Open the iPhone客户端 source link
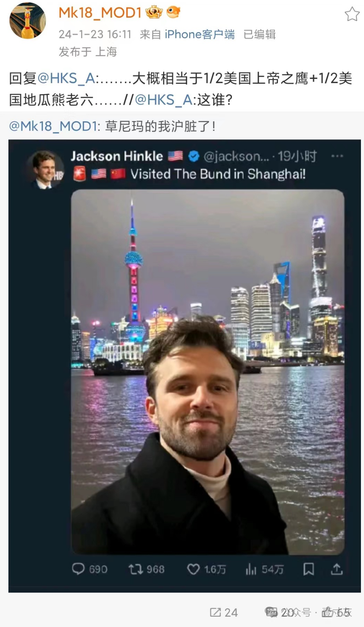This screenshot has width=364, height=627. pyautogui.click(x=199, y=34)
